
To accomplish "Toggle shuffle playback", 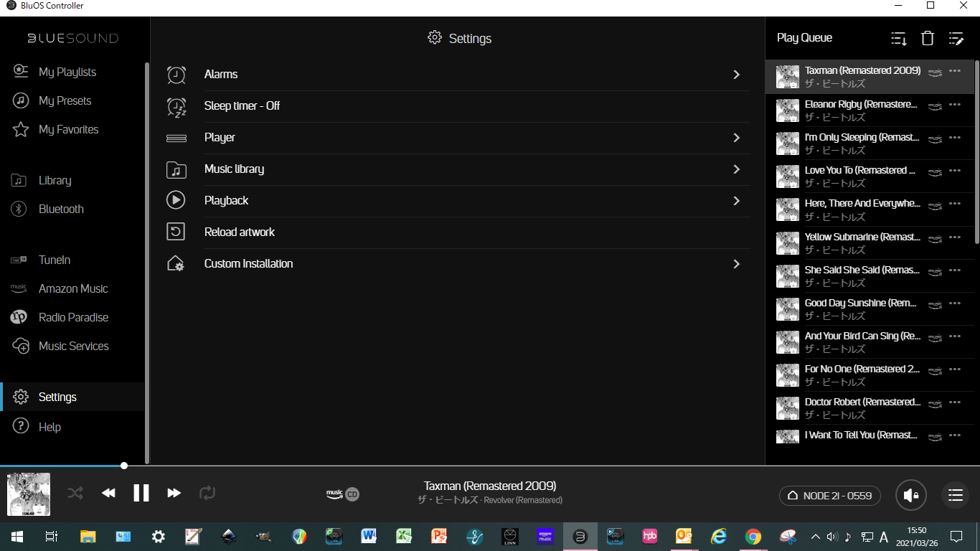I will click(75, 493).
